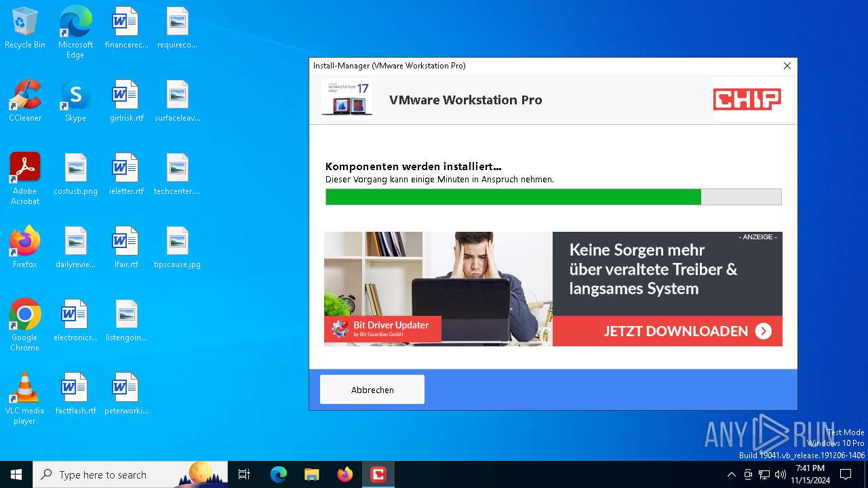The width and height of the screenshot is (868, 488).
Task: Select the tipscause.jpg file icon
Action: (x=177, y=247)
